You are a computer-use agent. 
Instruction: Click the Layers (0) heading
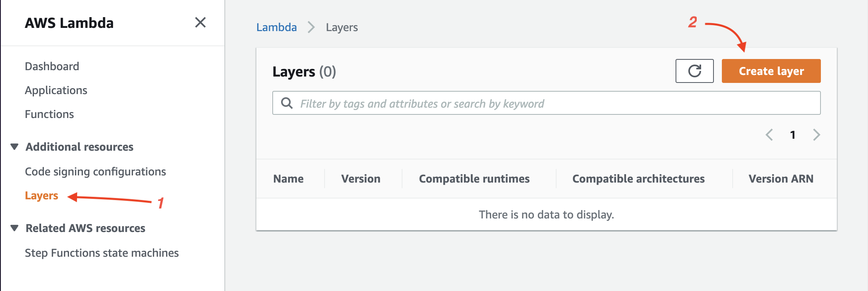(304, 72)
